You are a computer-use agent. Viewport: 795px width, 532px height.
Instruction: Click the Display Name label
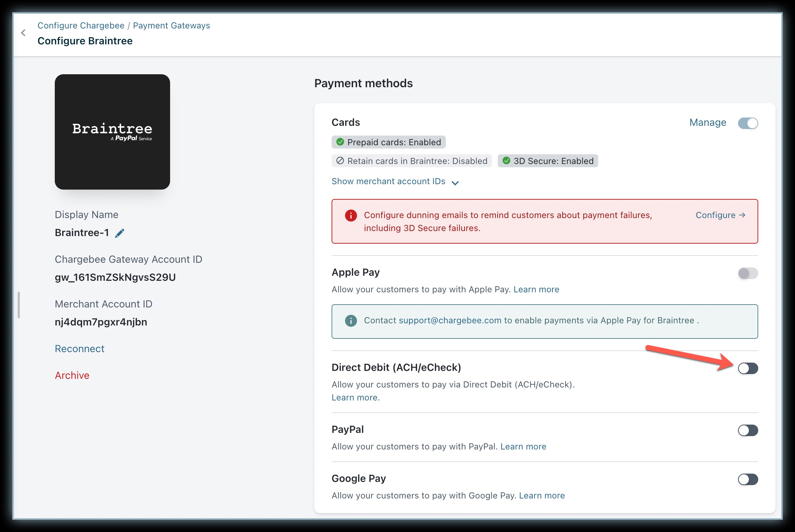86,214
